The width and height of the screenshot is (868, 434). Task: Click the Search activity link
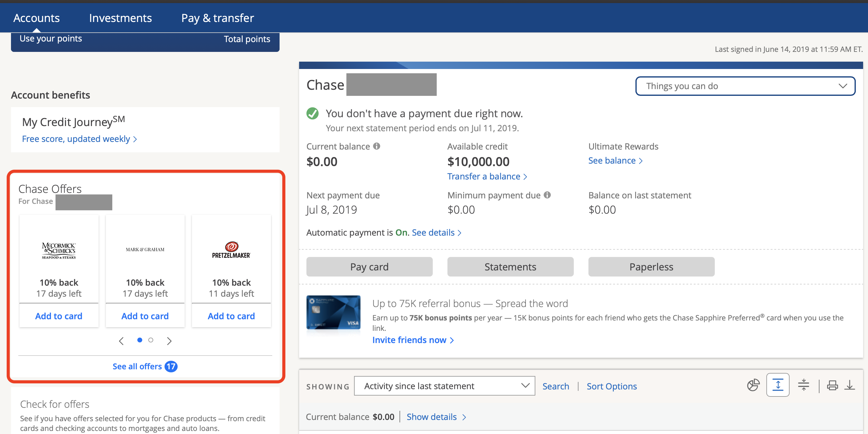(556, 386)
